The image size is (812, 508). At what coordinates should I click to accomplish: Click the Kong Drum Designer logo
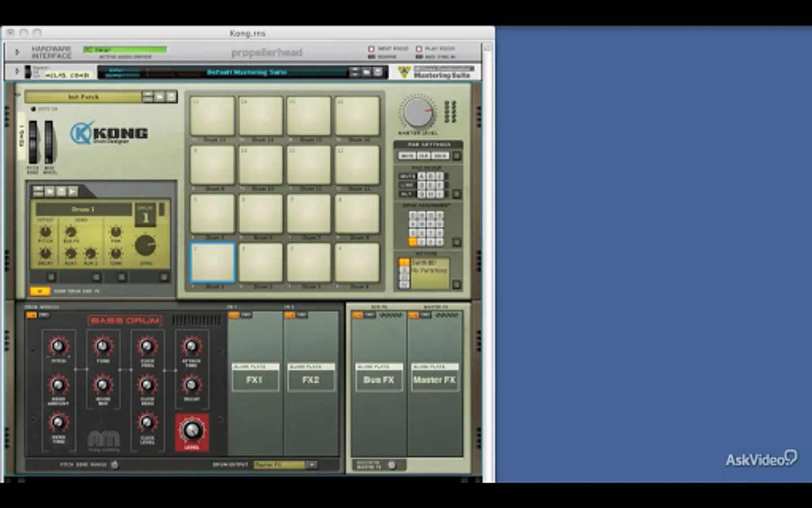[109, 133]
